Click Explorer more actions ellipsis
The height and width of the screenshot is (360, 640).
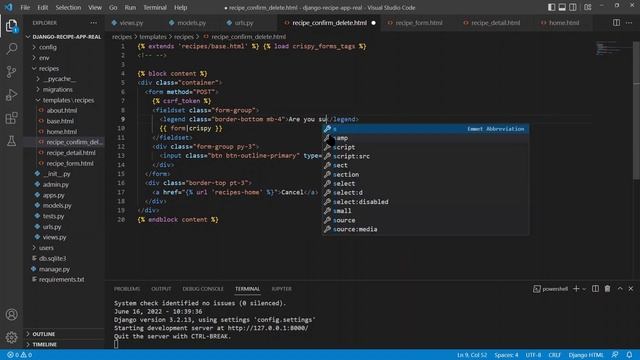click(x=94, y=23)
